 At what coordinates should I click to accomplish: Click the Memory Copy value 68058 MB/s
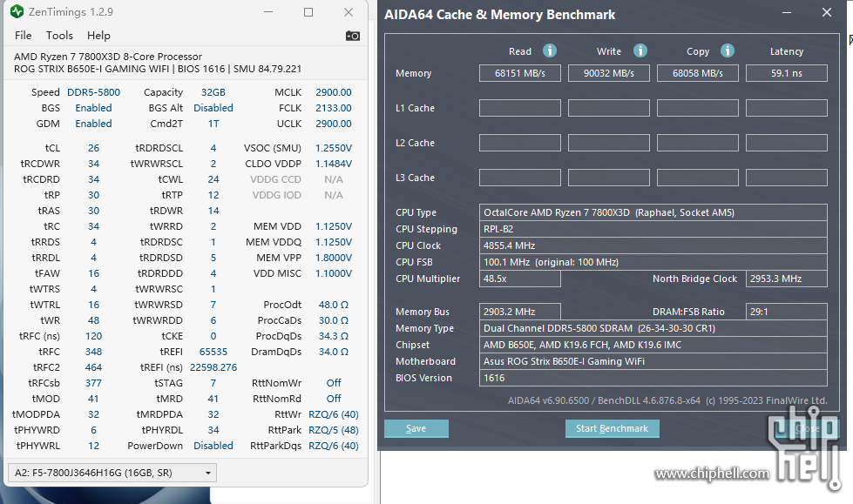pyautogui.click(x=697, y=73)
